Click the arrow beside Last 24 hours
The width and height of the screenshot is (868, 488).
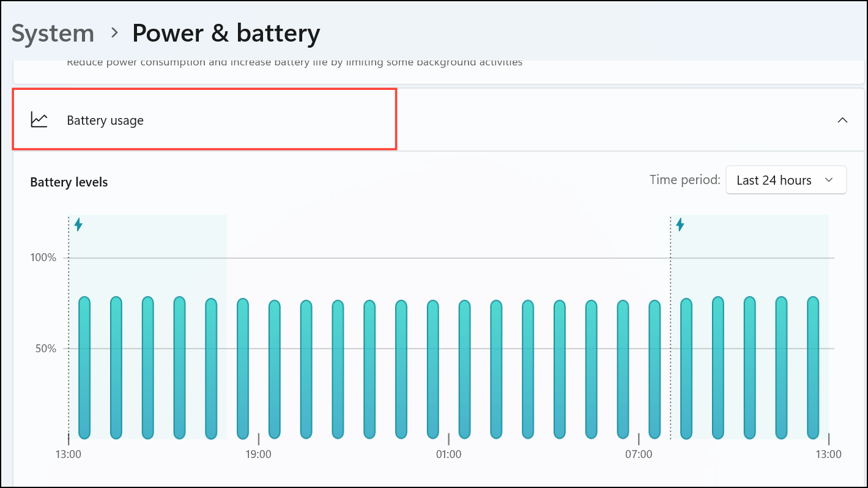829,180
